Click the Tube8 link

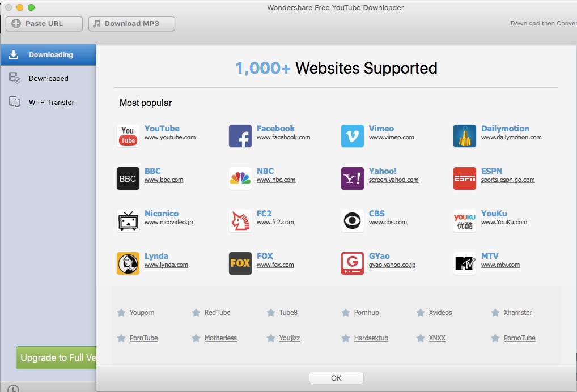(288, 313)
